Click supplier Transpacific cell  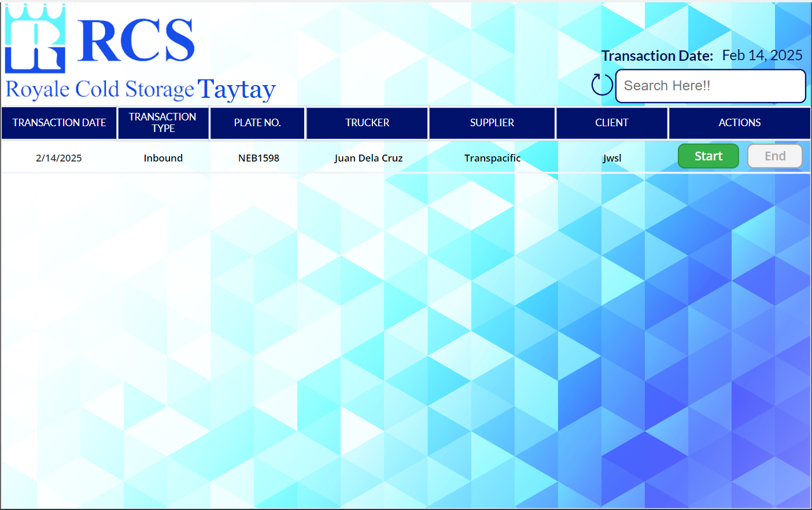[492, 158]
